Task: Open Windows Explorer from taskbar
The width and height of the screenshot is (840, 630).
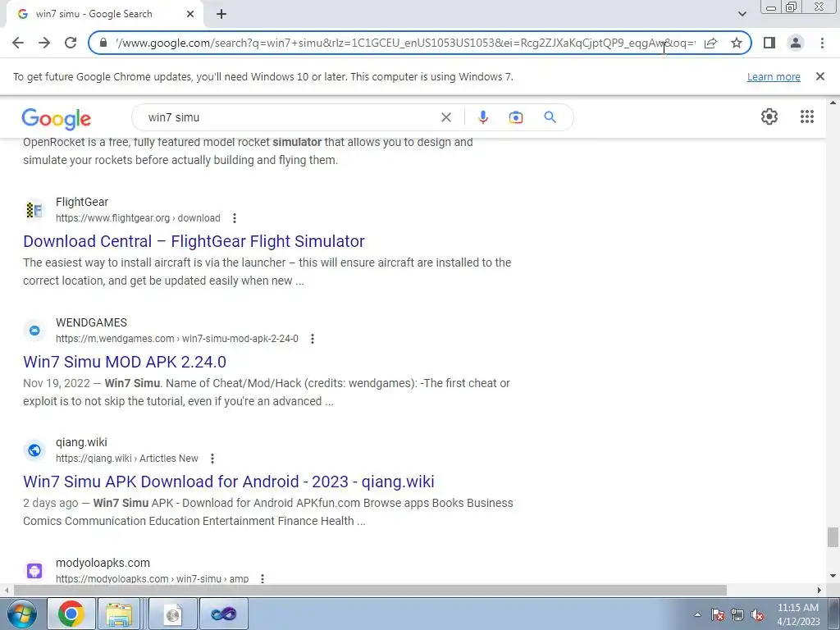Action: click(x=119, y=614)
